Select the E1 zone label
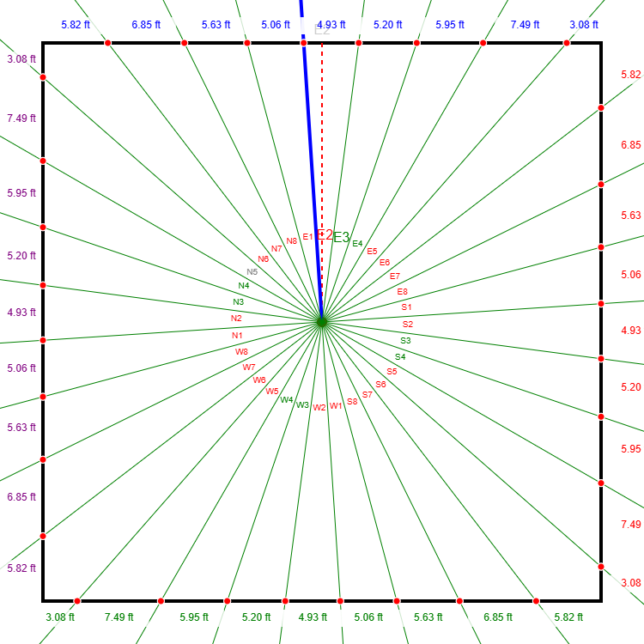Image resolution: width=644 pixels, height=644 pixels. pos(307,237)
